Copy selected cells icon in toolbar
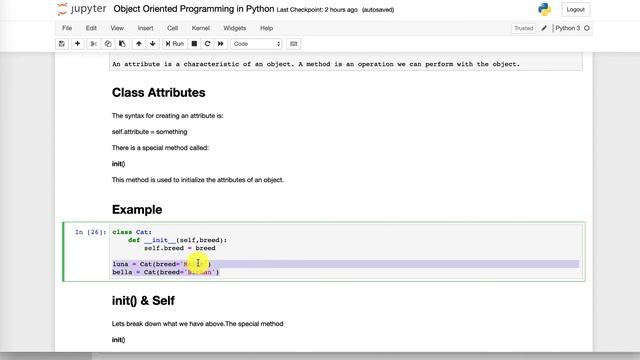640x360 pixels. pyautogui.click(x=108, y=44)
